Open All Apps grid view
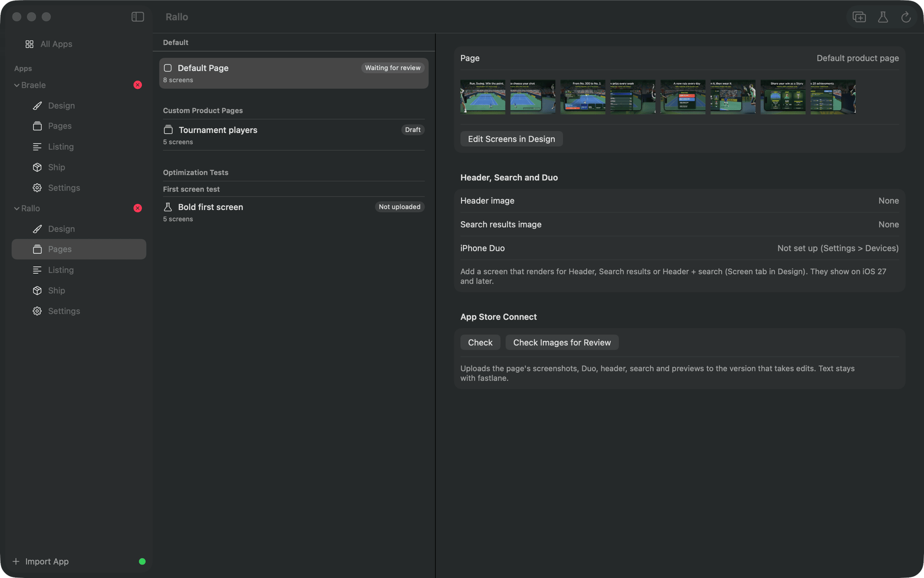Image resolution: width=924 pixels, height=578 pixels. pos(49,44)
